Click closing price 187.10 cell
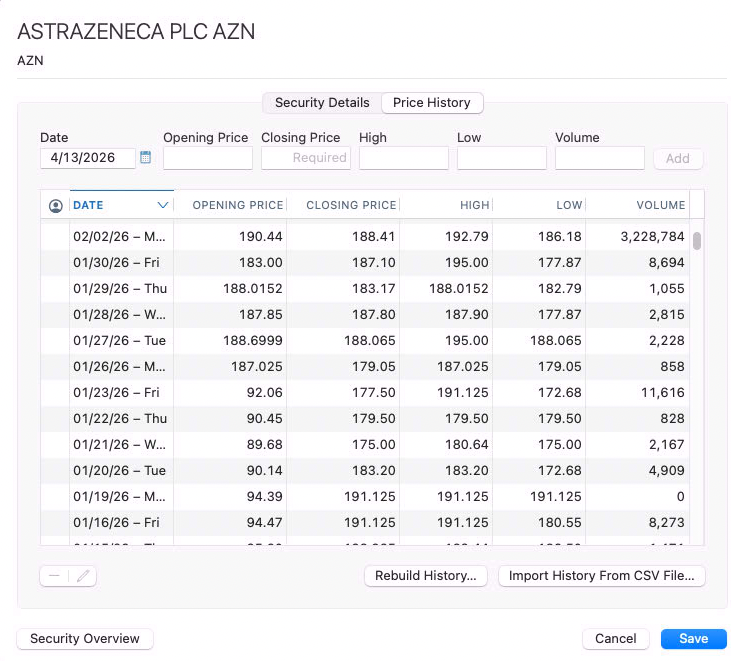Viewport: 731px width, 661px height. pos(373,263)
